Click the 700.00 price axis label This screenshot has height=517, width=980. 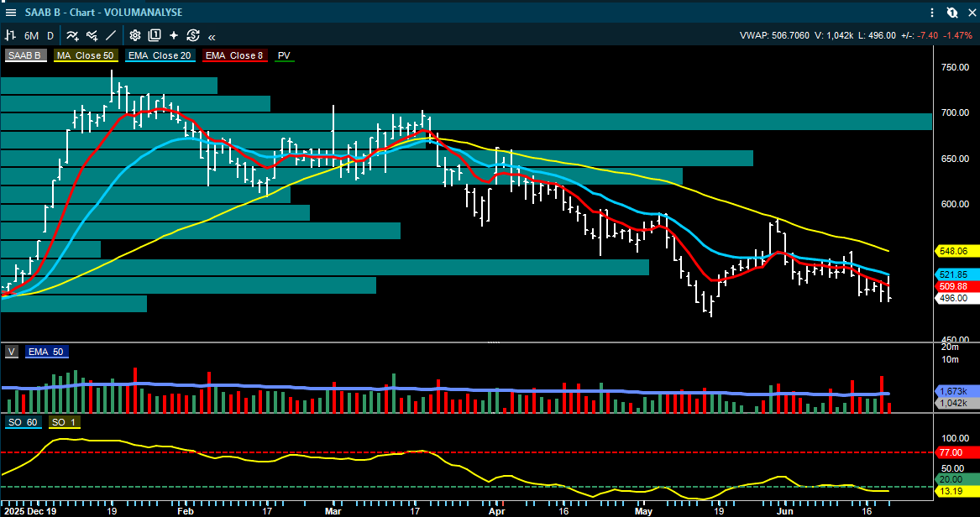tap(956, 113)
